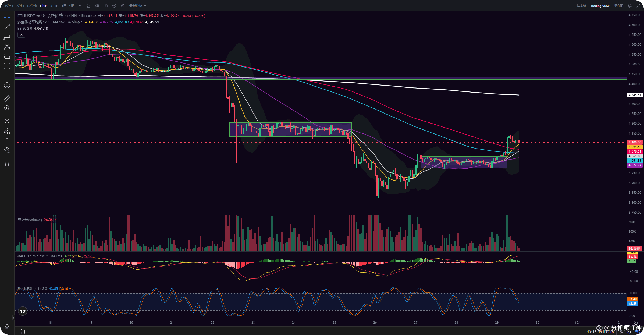Viewport: 644px width, 335px height.
Task: Toggle drawing visibility eye icon
Action: click(x=7, y=150)
